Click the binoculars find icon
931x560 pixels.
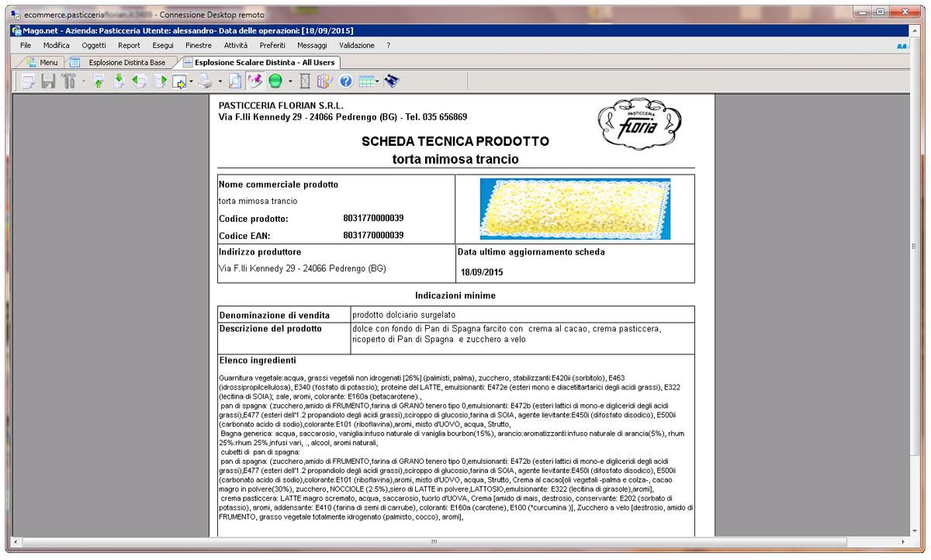pos(391,81)
